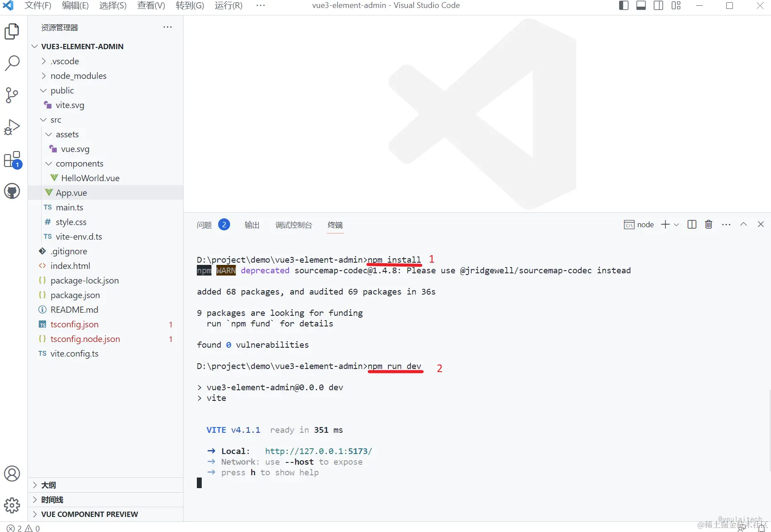Open Run and Debug view

(x=12, y=127)
